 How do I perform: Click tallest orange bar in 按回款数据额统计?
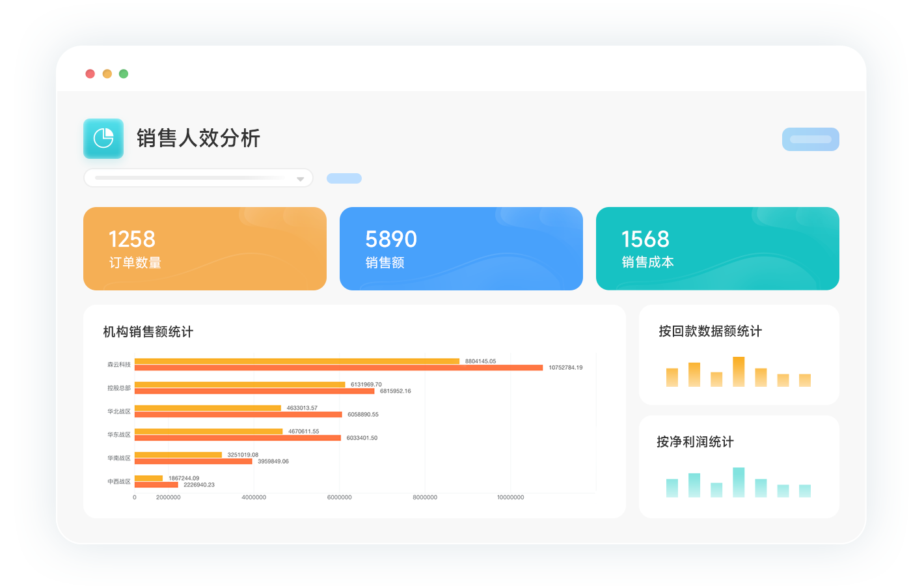739,372
